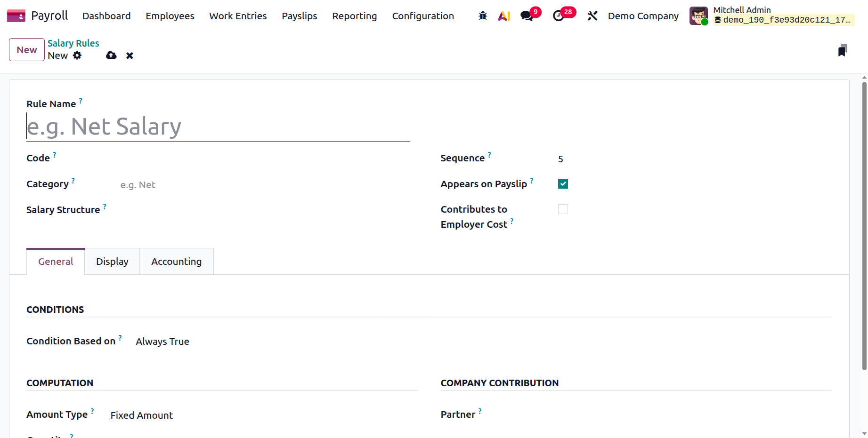
Task: Open the AI assistant icon
Action: click(504, 16)
